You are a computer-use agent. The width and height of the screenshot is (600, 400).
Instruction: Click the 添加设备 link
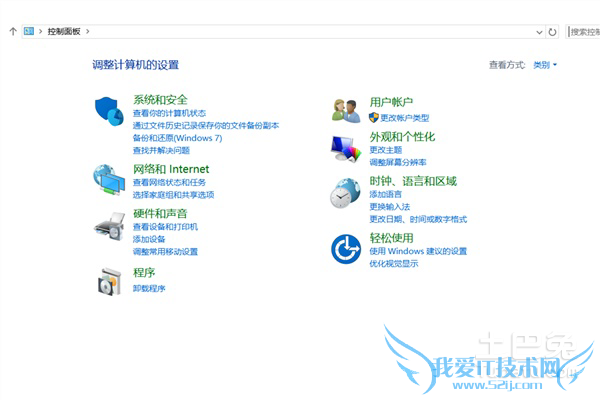click(149, 239)
